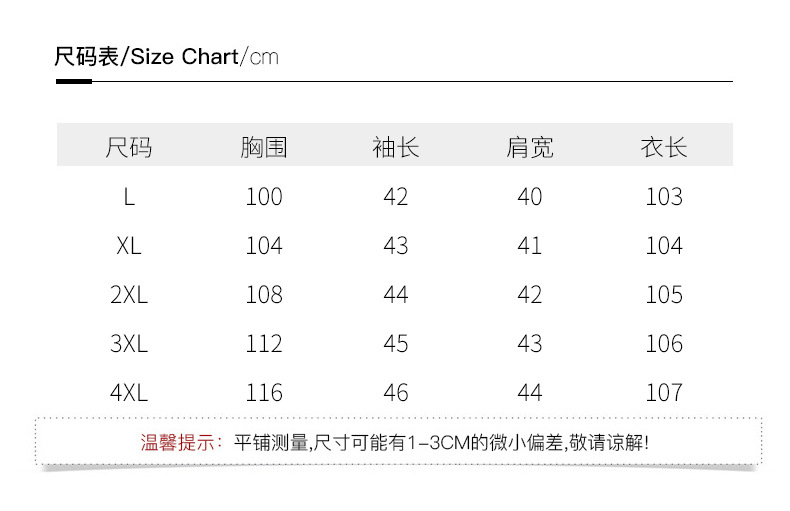Click the 衣长 column header
The height and width of the screenshot is (511, 790).
click(x=664, y=148)
